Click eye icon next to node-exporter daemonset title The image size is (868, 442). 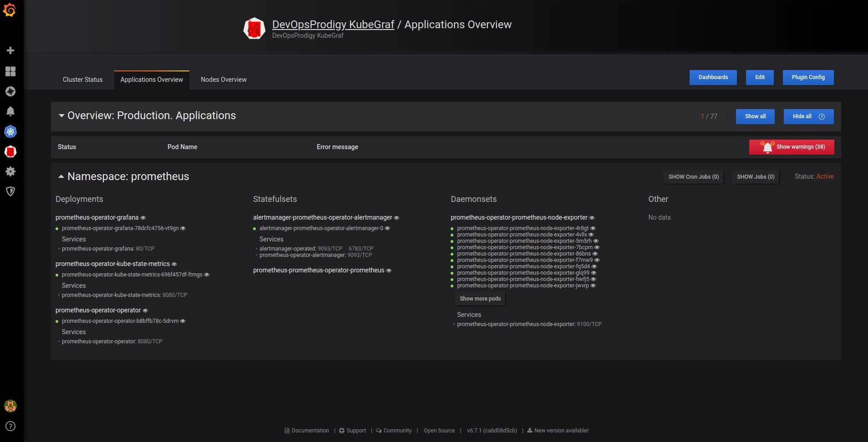(x=592, y=218)
